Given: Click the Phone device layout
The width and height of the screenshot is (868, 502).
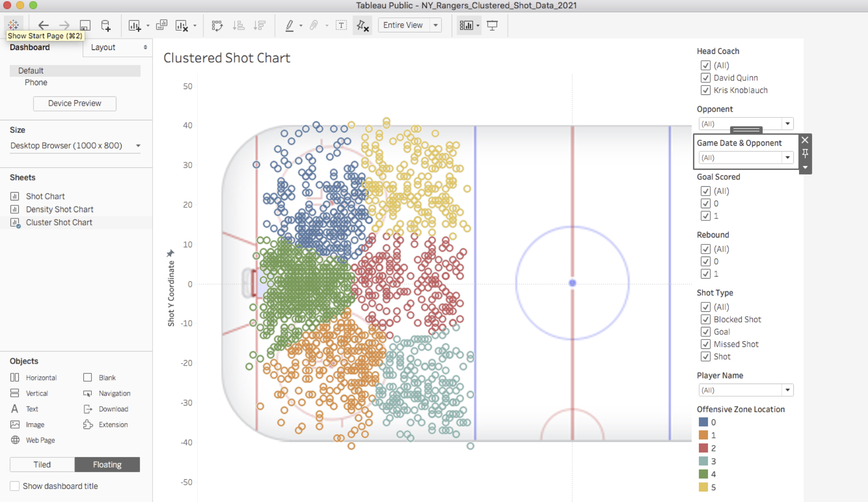Looking at the screenshot, I should (x=36, y=82).
